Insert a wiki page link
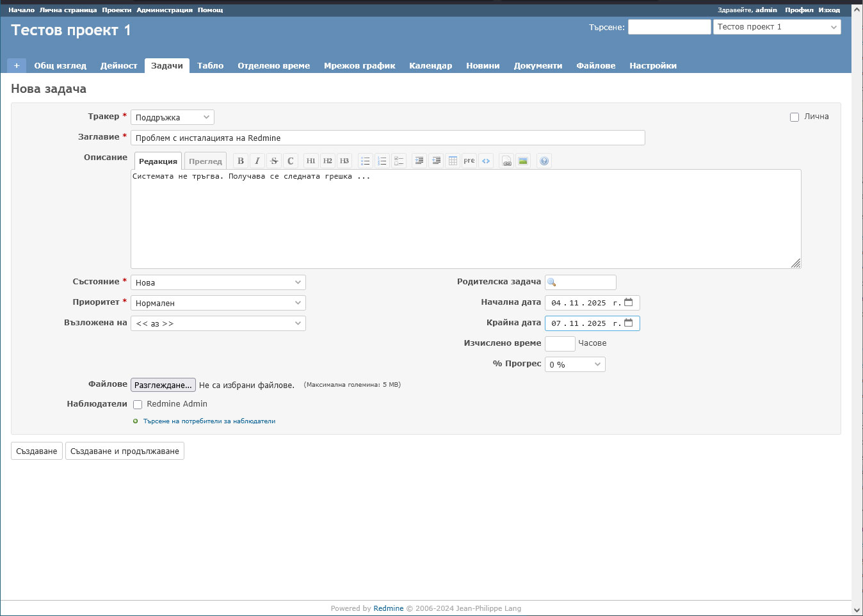 pos(507,161)
